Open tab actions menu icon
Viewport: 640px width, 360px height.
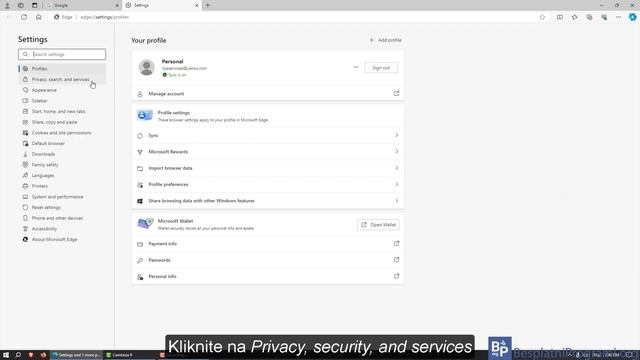pyautogui.click(x=35, y=5)
